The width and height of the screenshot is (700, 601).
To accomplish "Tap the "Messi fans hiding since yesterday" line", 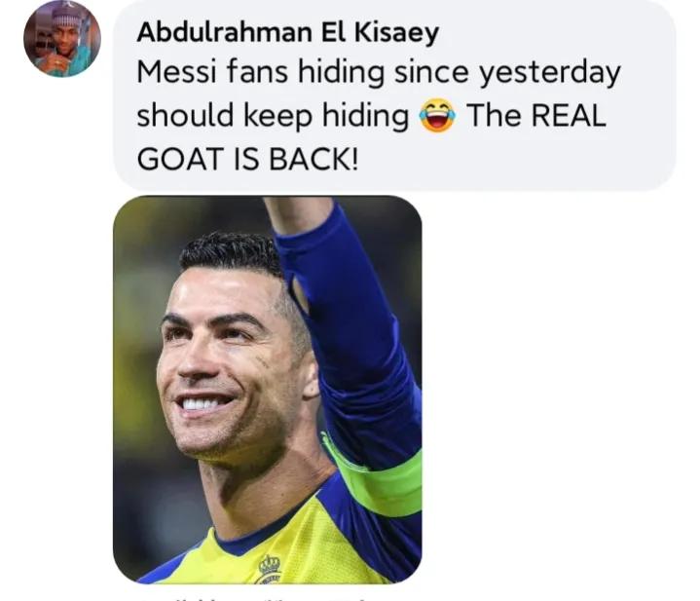I will (x=379, y=73).
